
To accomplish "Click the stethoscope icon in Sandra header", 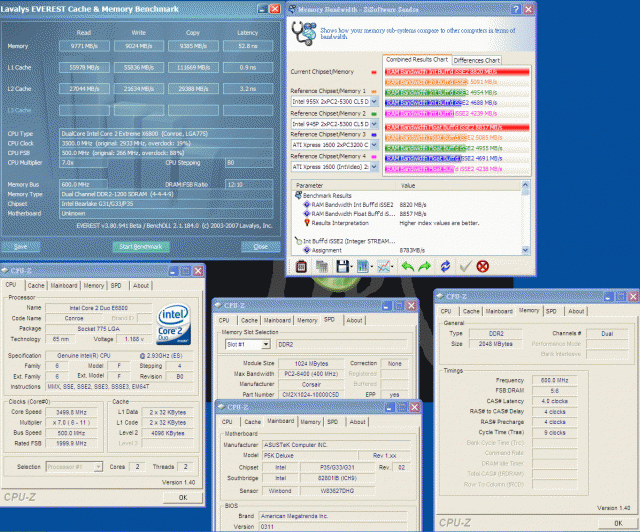I will [x=304, y=33].
